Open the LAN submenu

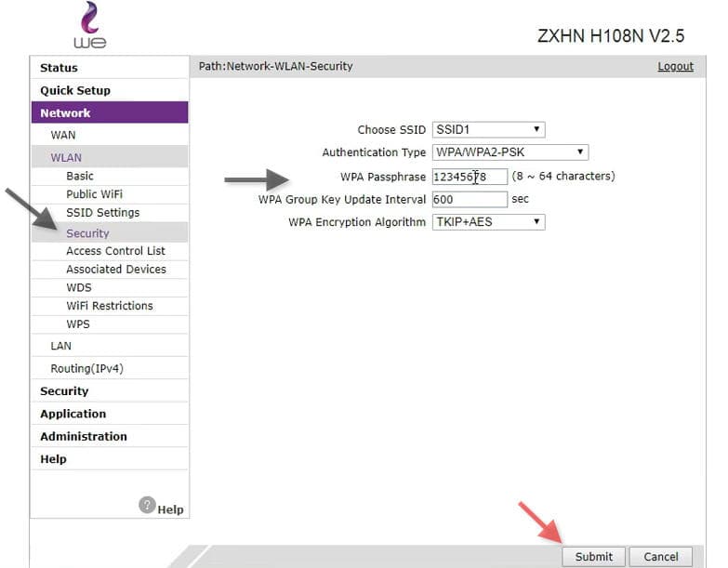pyautogui.click(x=110, y=346)
